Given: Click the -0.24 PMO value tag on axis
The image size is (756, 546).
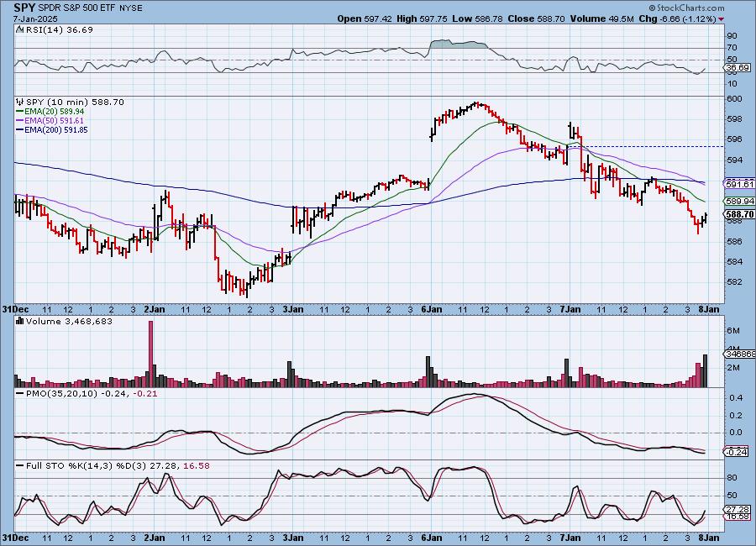Looking at the screenshot, I should coord(737,452).
